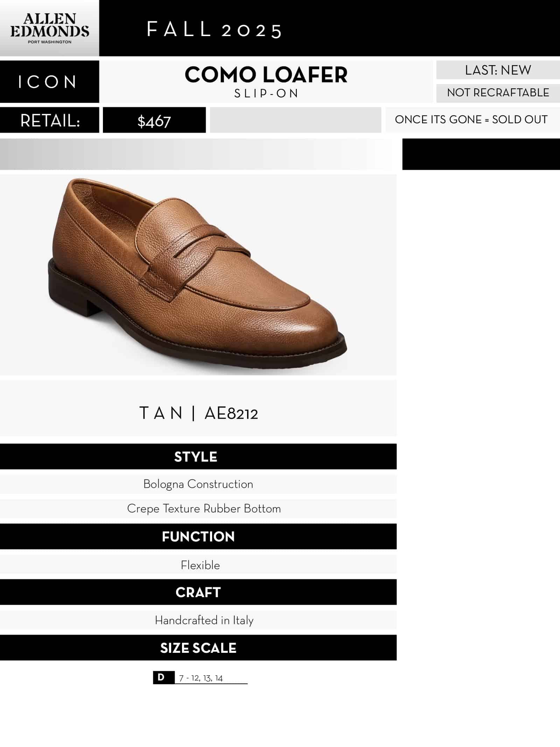Click the COMO LOAFER title
Screen dimensions: 560x747
(x=266, y=75)
